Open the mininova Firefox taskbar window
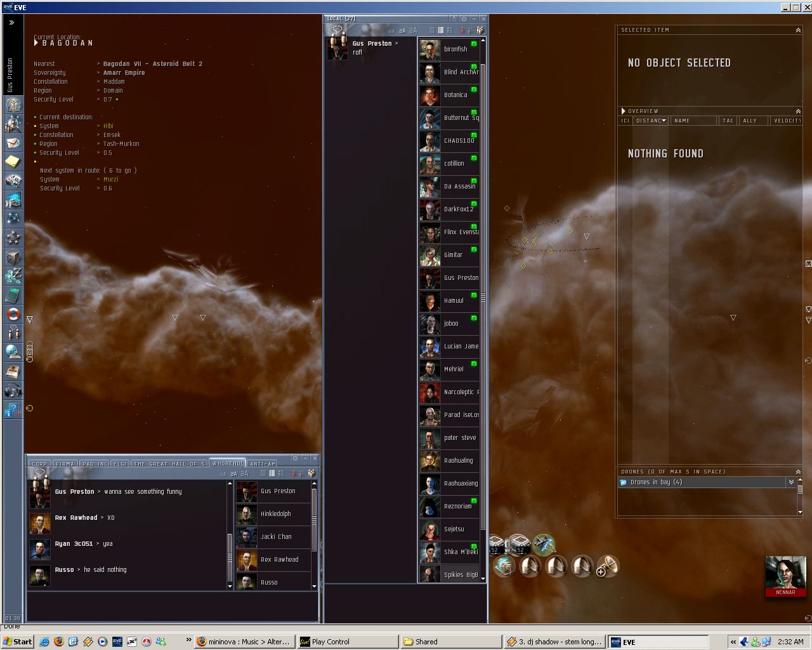Screen dimensions: 812x650 [245, 642]
